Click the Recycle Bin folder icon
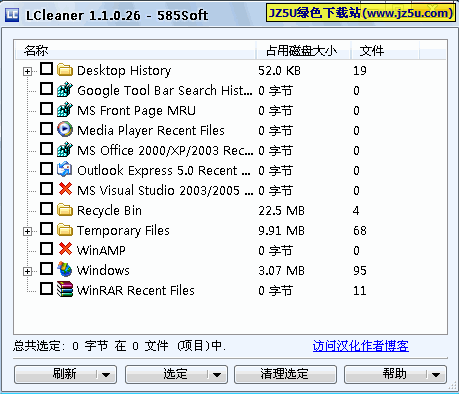 (65, 210)
